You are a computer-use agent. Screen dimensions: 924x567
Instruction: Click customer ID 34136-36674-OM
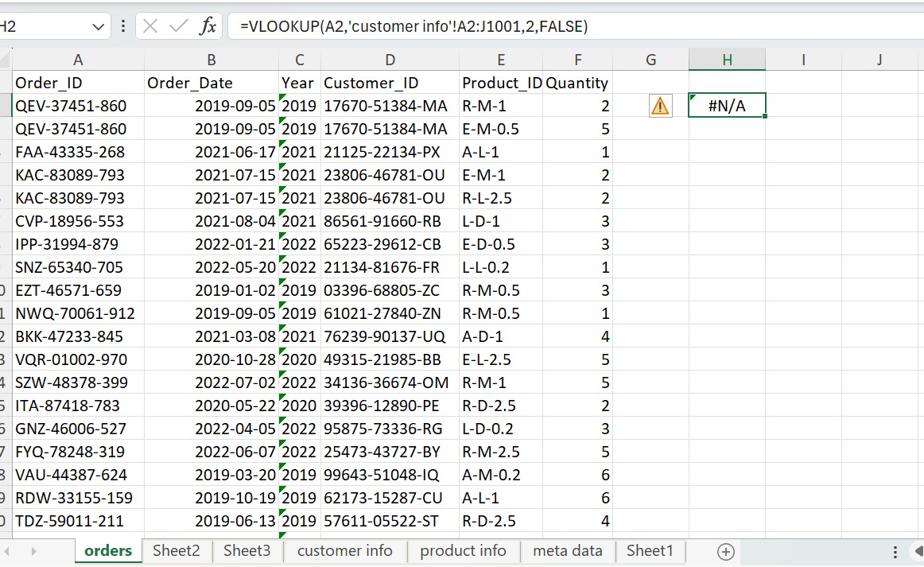pyautogui.click(x=390, y=383)
